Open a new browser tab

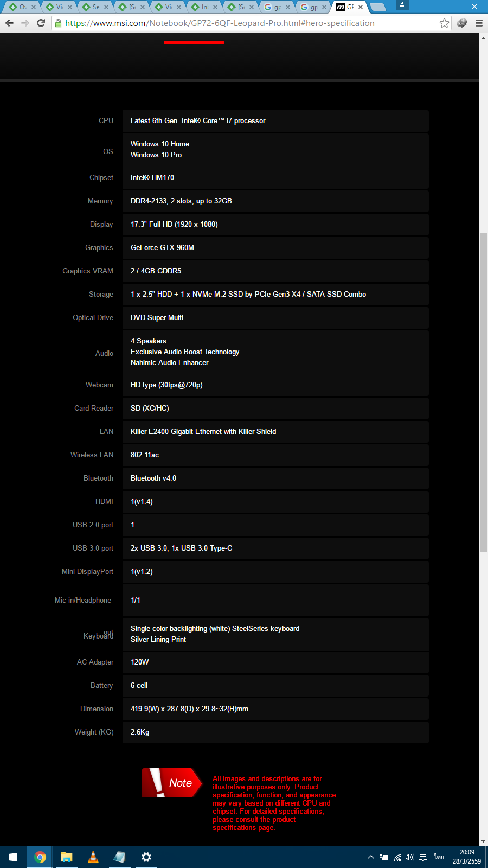click(x=378, y=7)
